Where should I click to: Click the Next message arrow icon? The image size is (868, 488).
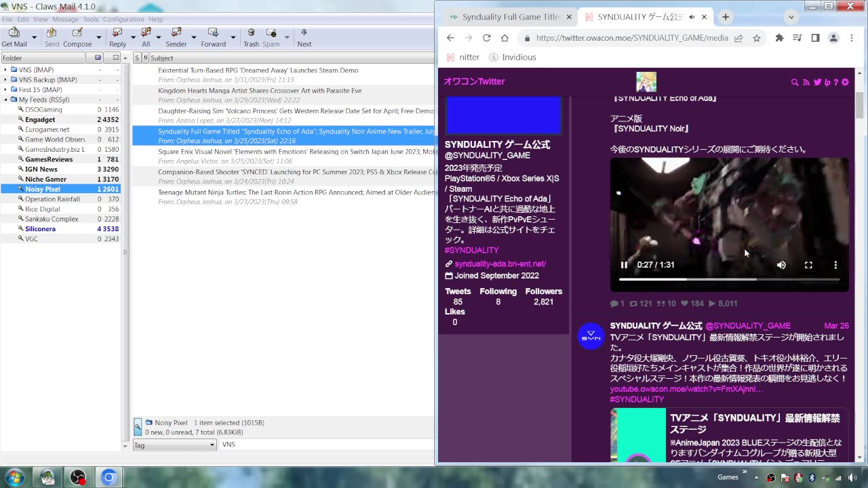click(304, 33)
